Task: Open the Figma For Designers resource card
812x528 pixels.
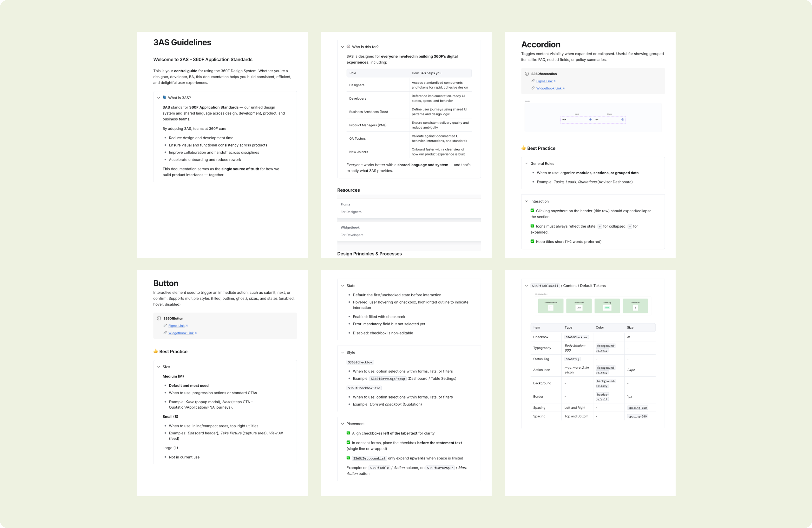Action: click(x=409, y=208)
